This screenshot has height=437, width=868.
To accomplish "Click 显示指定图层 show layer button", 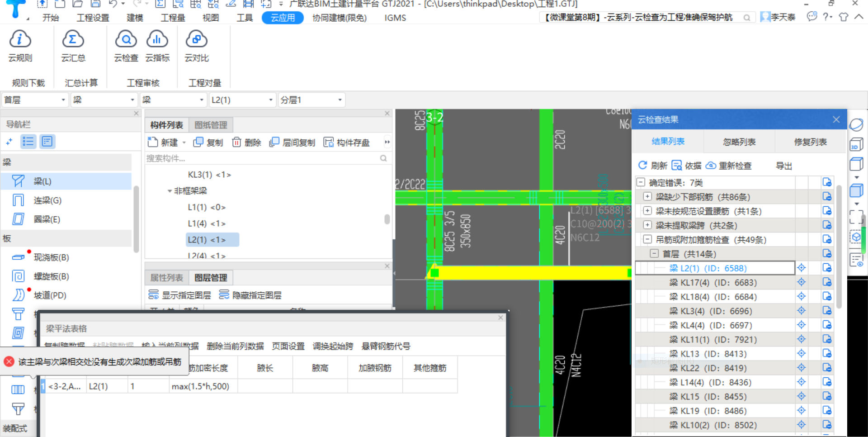I will tap(179, 295).
